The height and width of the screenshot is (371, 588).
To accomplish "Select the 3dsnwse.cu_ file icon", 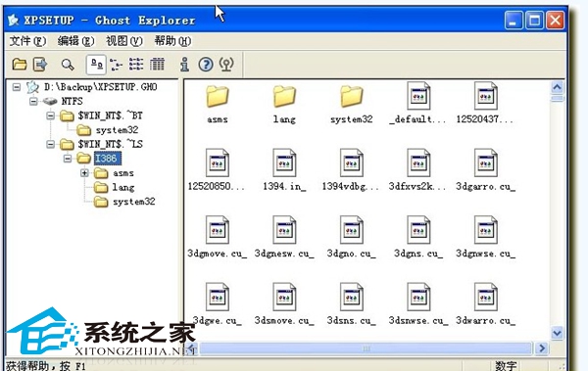I will (x=418, y=297).
